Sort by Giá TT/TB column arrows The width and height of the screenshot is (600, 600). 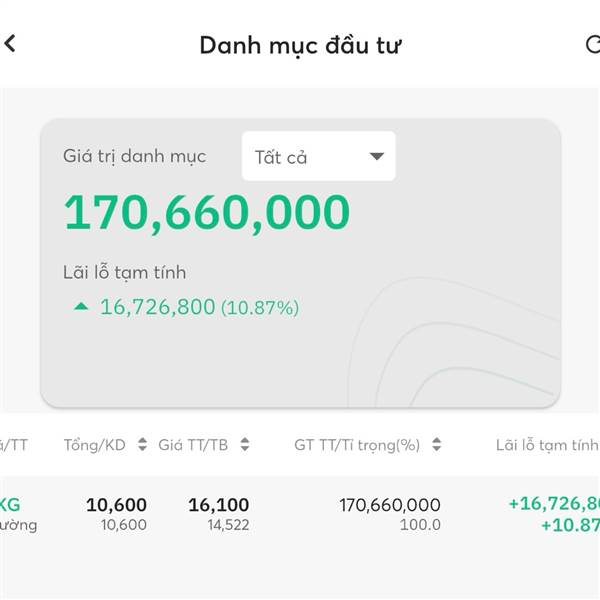(245, 444)
